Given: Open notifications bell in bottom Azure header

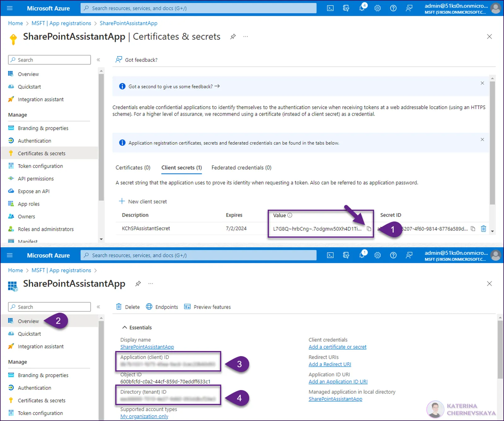Looking at the screenshot, I should coord(362,255).
